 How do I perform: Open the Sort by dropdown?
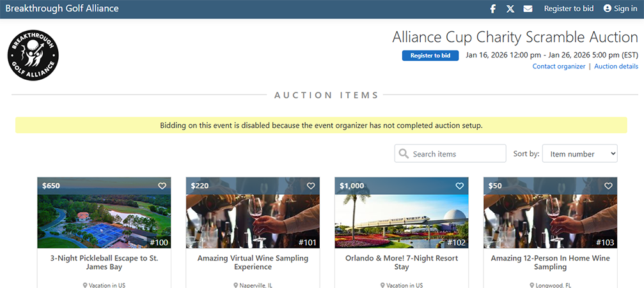coord(579,154)
